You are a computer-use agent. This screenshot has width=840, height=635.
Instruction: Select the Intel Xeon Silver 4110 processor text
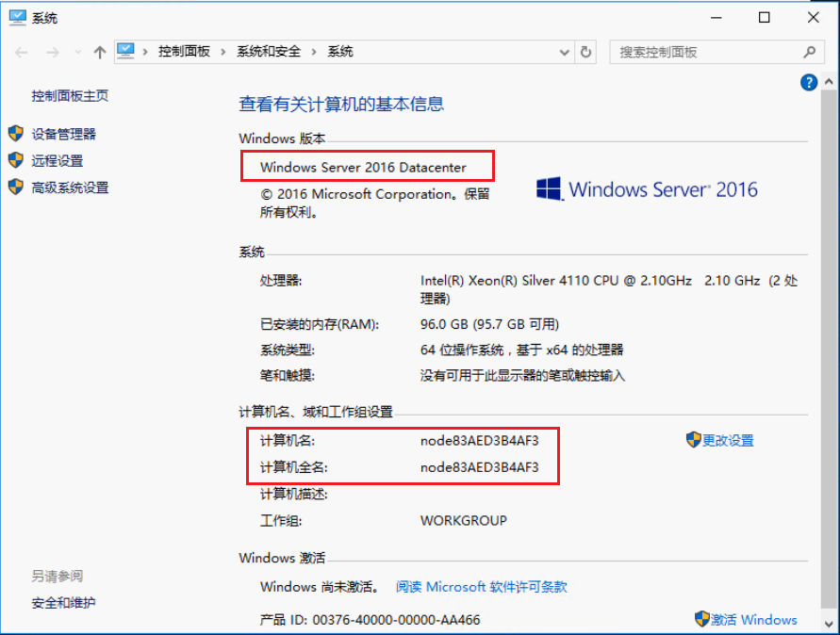[x=609, y=289]
